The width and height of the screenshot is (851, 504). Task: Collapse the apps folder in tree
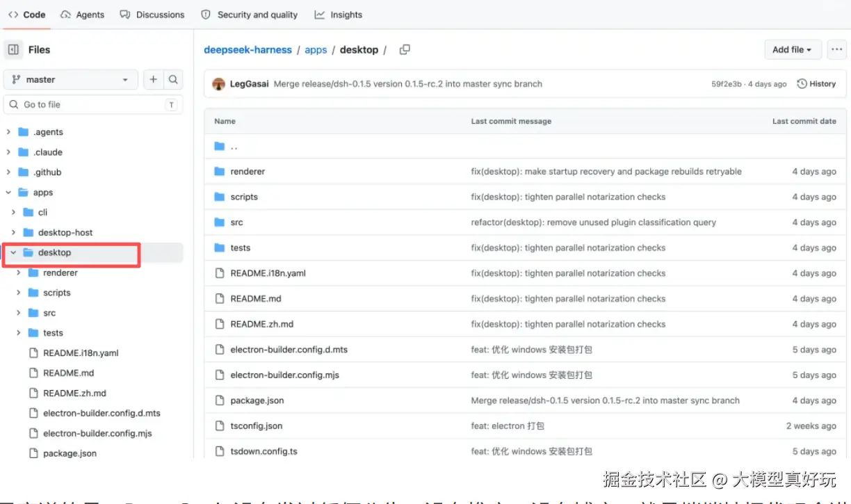click(8, 193)
